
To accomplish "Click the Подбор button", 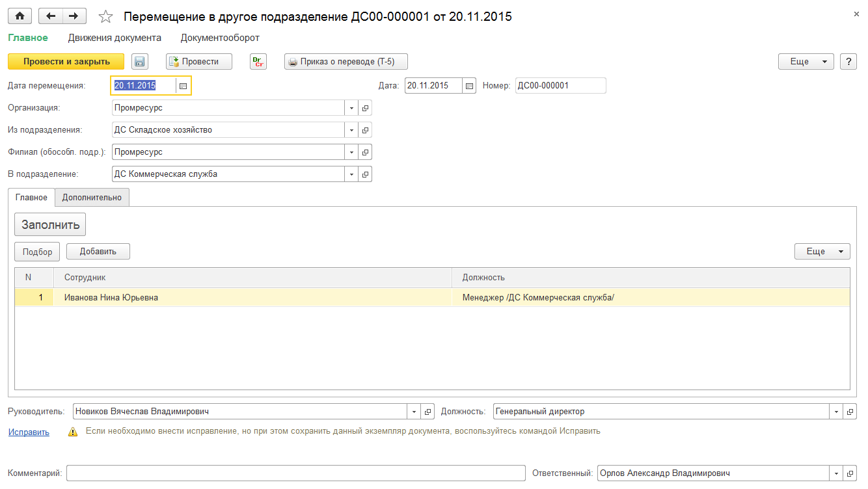I will (37, 252).
